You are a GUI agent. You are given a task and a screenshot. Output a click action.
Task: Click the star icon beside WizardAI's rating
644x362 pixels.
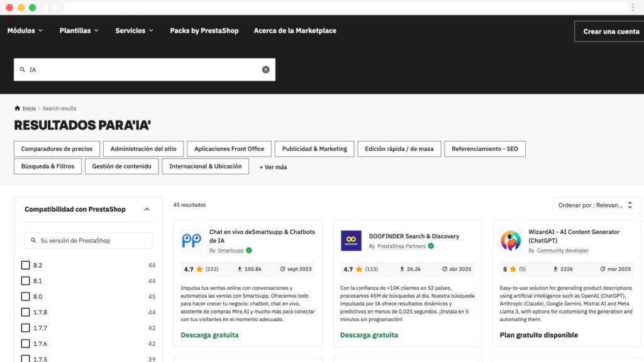(x=514, y=269)
